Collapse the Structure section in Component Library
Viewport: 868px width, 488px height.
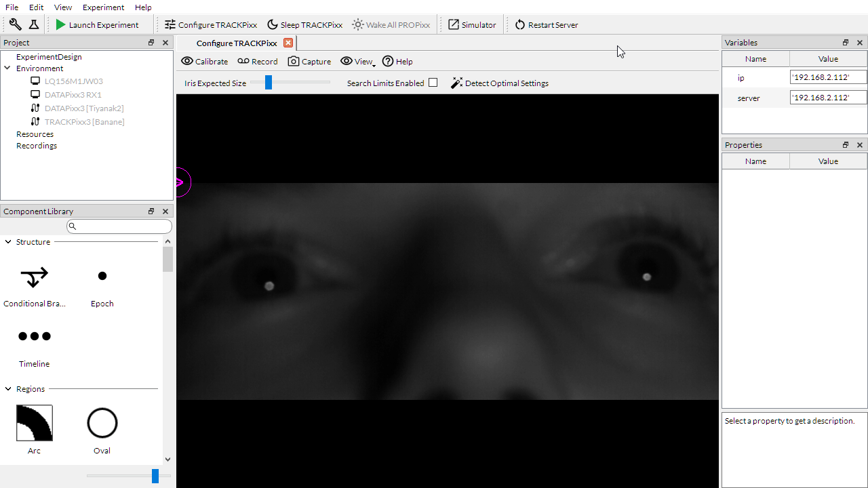(7, 241)
